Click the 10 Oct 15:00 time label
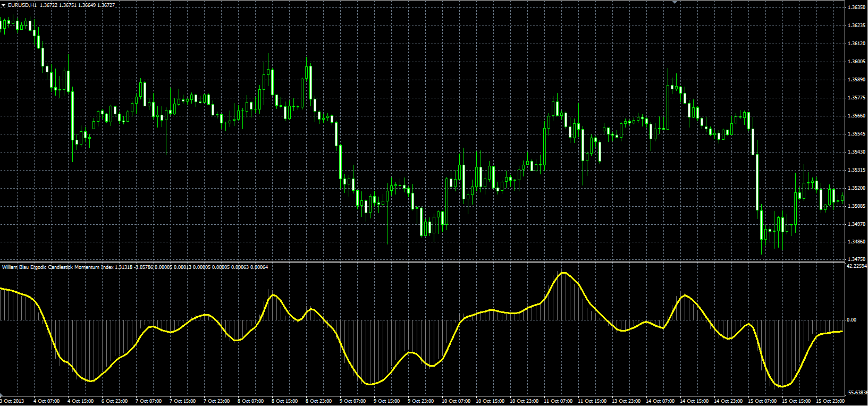 point(490,401)
